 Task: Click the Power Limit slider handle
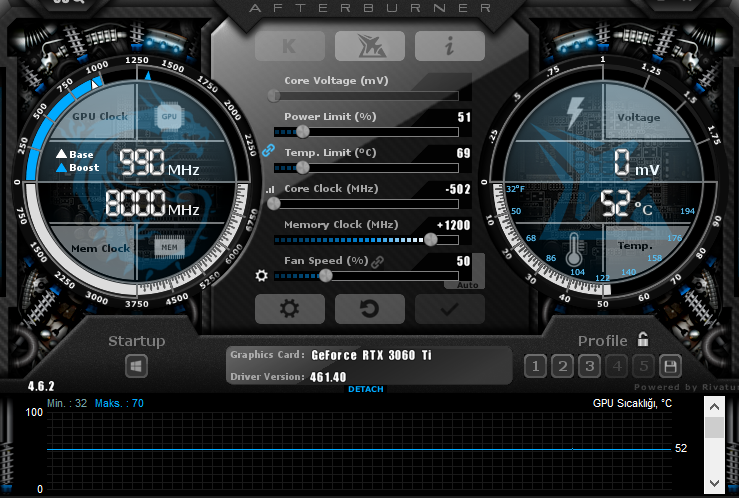click(x=303, y=132)
